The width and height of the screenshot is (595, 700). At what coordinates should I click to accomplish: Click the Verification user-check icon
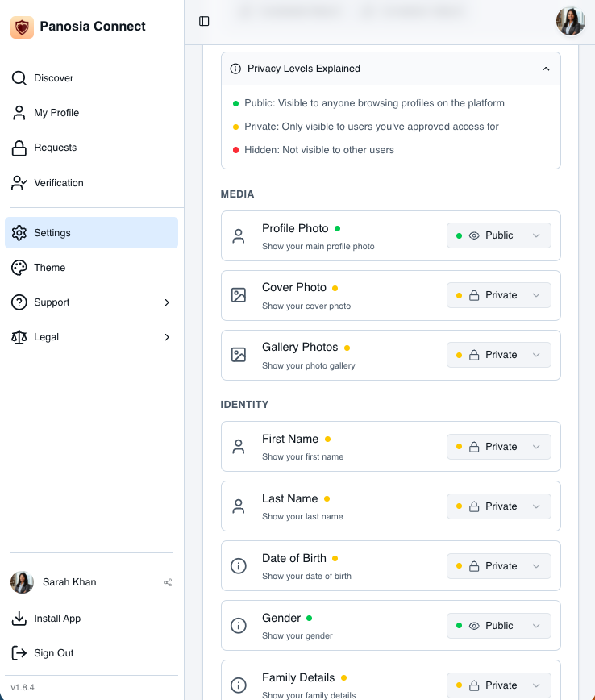pyautogui.click(x=19, y=183)
